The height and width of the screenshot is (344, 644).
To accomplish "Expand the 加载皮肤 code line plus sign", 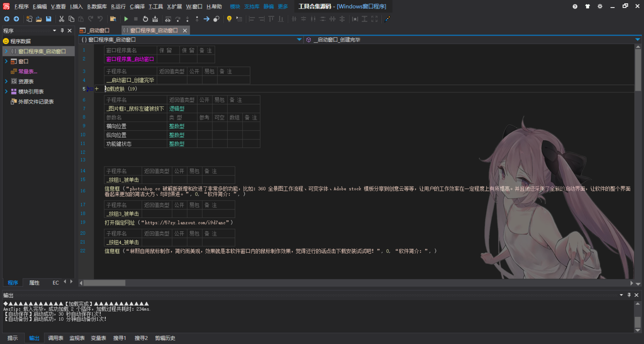I will click(97, 89).
